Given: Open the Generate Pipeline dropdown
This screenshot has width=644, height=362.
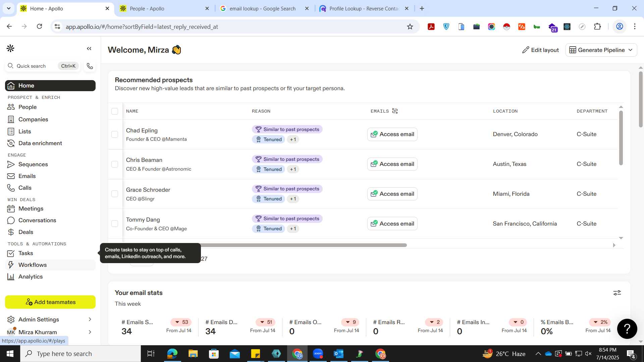Looking at the screenshot, I should [x=601, y=50].
